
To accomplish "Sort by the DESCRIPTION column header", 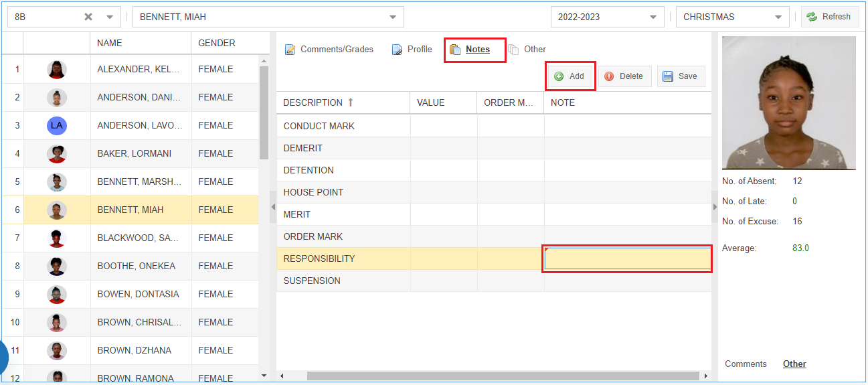I will [343, 102].
